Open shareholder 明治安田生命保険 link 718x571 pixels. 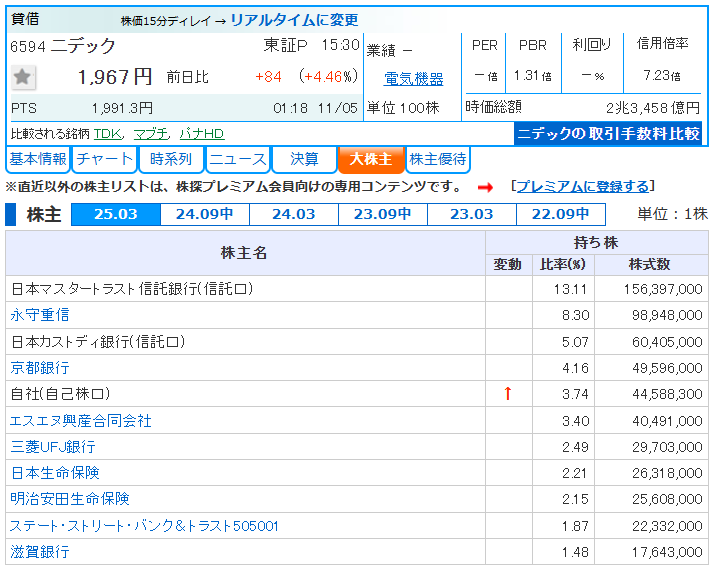point(70,499)
